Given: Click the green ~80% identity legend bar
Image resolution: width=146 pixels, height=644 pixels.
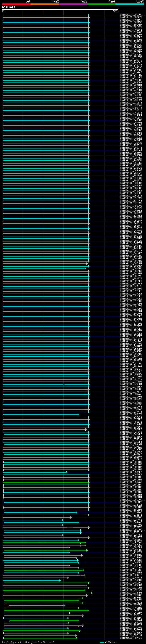Looking at the screenshot, I should (101, 4).
